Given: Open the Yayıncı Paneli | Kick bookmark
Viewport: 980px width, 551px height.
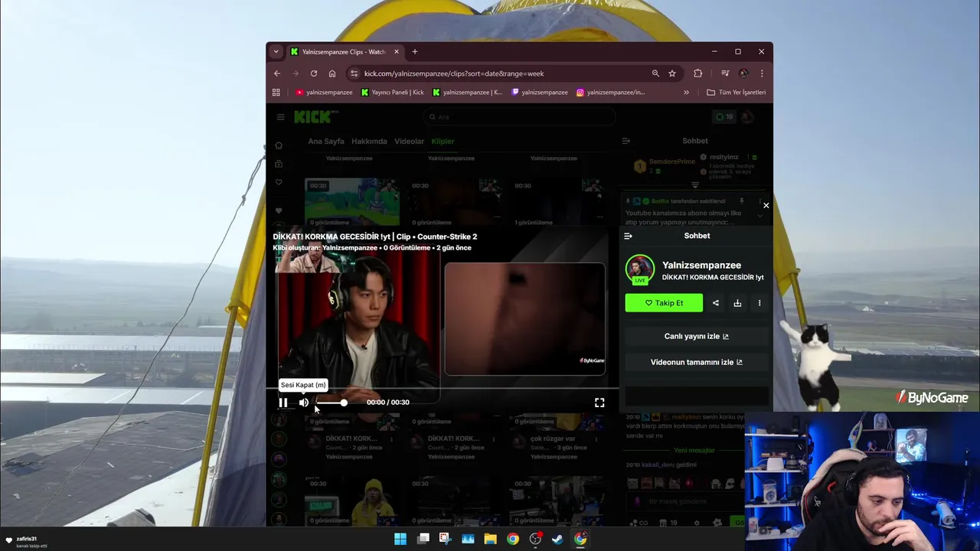Looking at the screenshot, I should [x=392, y=93].
